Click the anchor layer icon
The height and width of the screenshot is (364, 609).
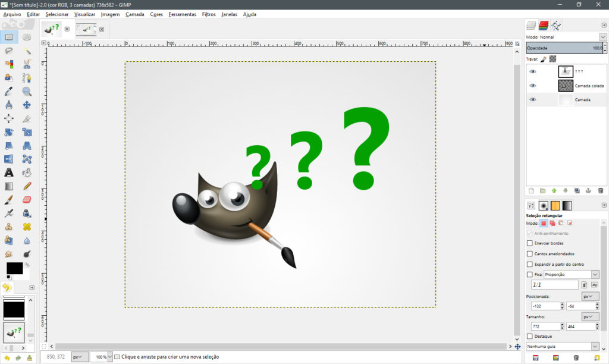pyautogui.click(x=589, y=191)
